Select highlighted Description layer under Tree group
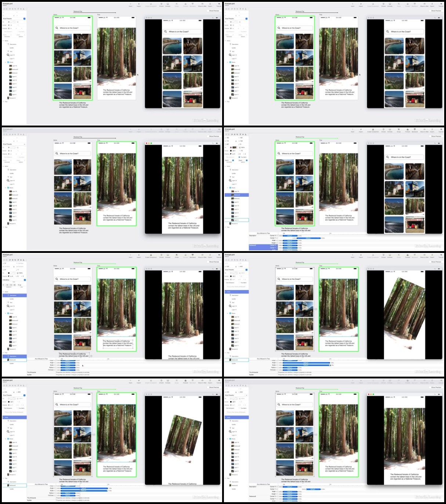Screen dimensions: 446x504 pos(15,356)
